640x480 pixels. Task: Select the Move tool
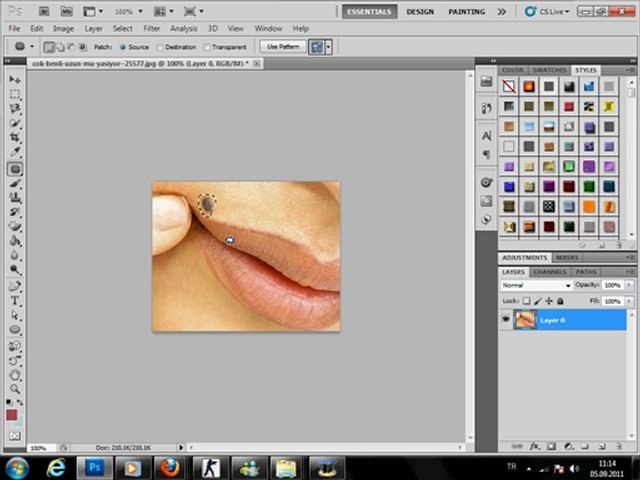coord(15,79)
